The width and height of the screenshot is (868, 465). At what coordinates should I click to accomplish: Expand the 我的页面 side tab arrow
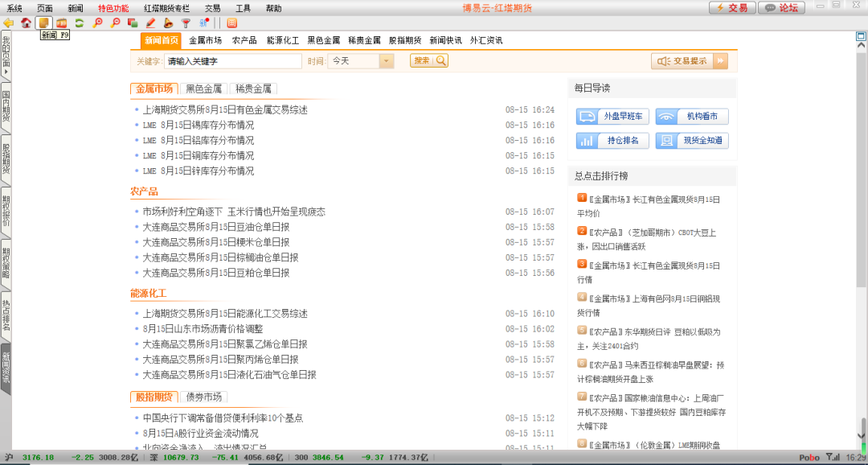6,72
